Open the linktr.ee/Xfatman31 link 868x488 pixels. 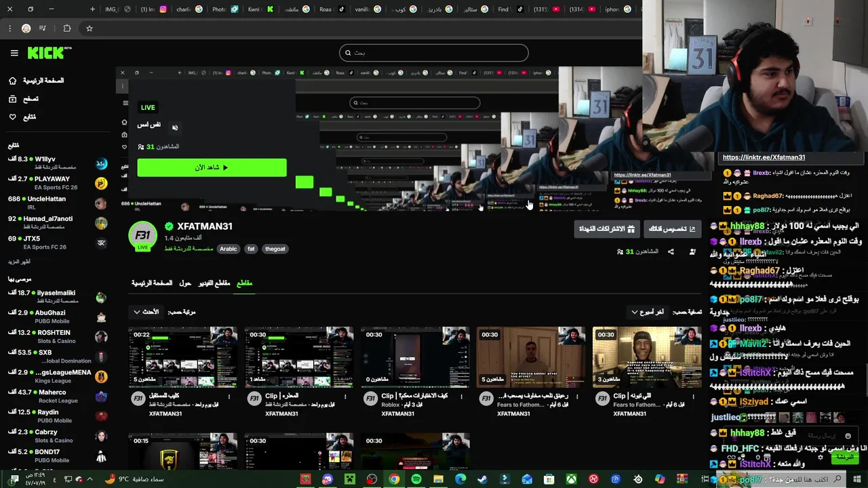(x=764, y=157)
